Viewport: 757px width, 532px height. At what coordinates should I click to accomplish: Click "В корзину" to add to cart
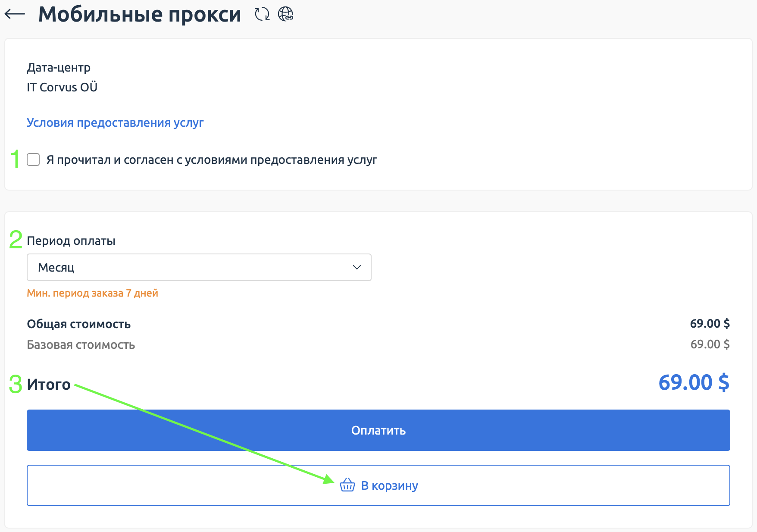pyautogui.click(x=388, y=485)
